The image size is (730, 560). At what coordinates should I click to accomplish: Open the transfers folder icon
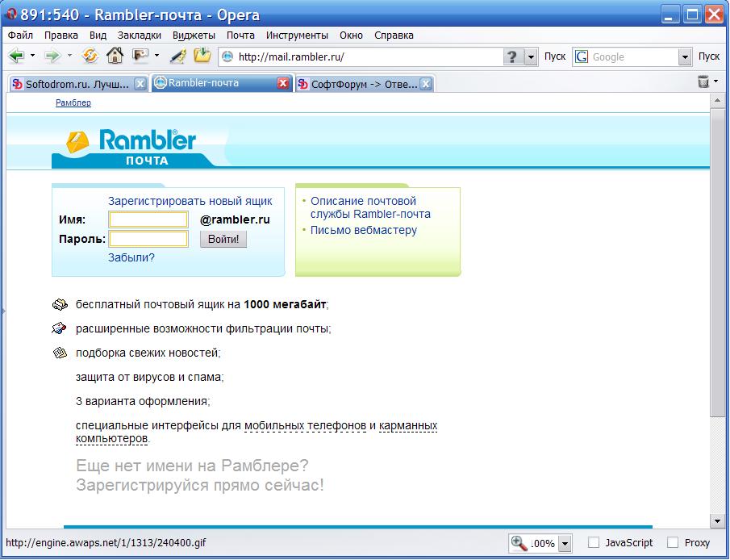click(x=202, y=56)
